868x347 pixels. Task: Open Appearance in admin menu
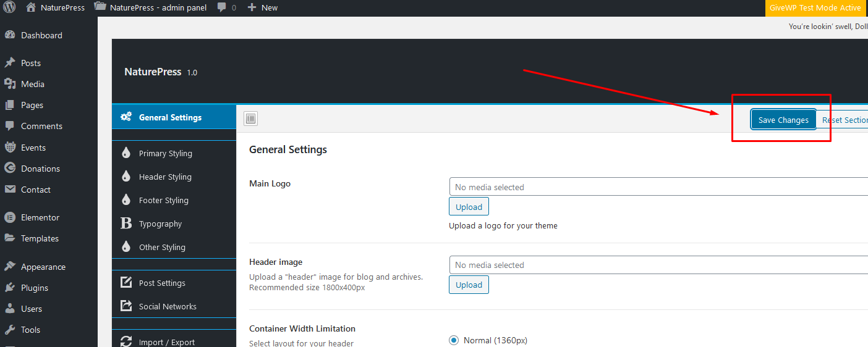pos(49,267)
